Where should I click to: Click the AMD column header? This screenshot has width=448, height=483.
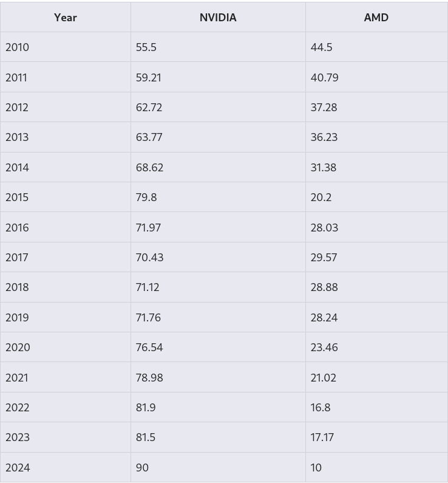pos(376,18)
